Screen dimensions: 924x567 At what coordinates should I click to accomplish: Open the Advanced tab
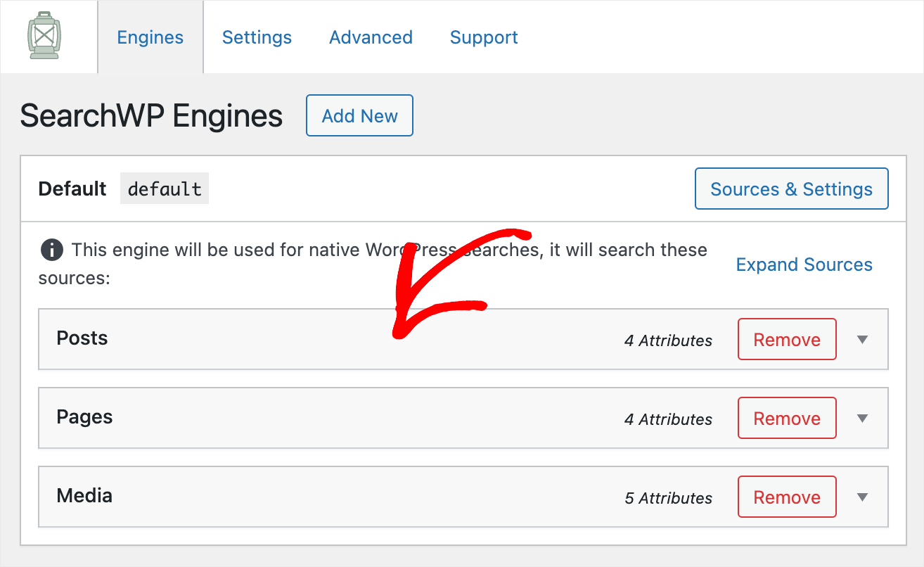click(371, 37)
